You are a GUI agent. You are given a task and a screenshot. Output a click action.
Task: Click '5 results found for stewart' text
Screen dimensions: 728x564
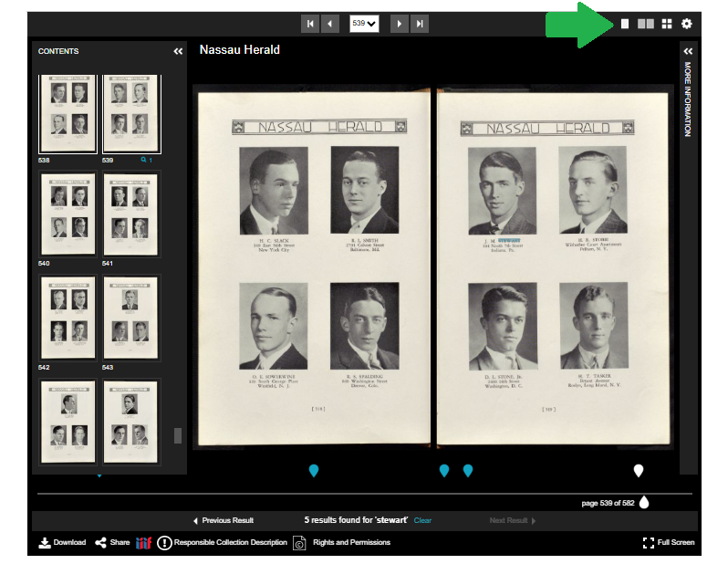356,520
